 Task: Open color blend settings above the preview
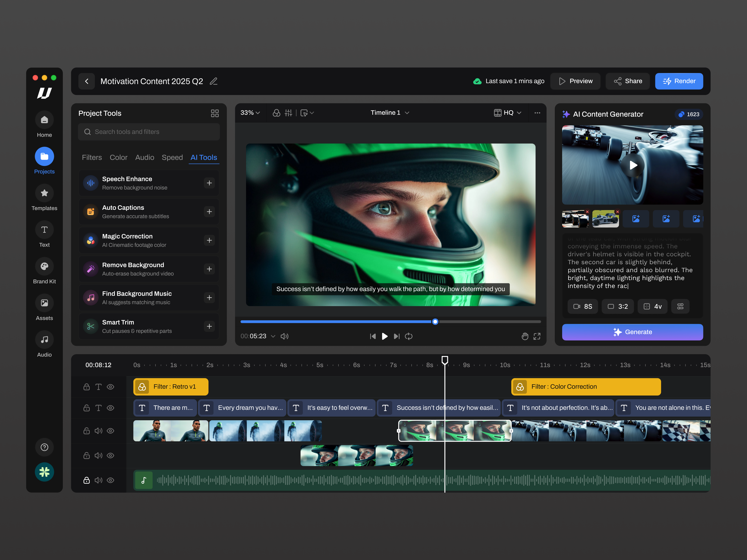click(277, 113)
